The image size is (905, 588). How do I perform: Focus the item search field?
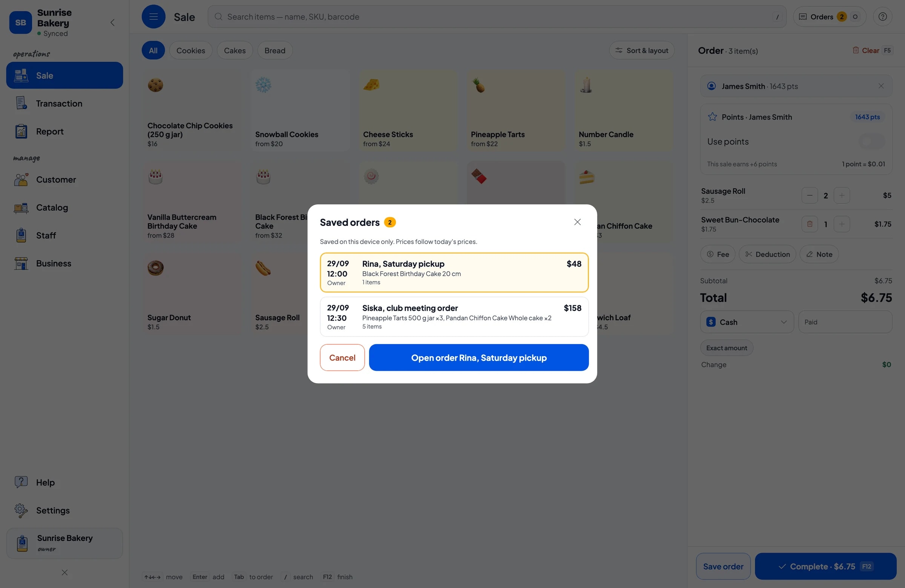[497, 16]
